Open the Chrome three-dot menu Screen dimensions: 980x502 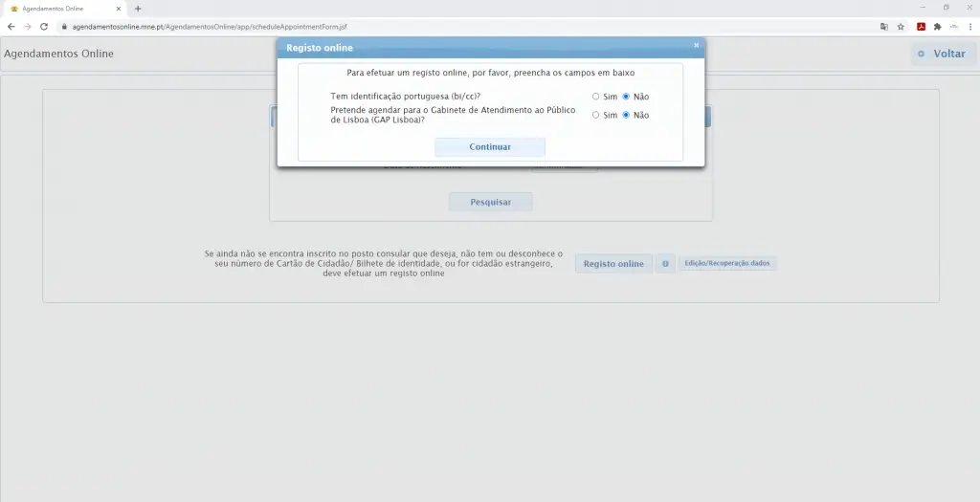tap(970, 27)
